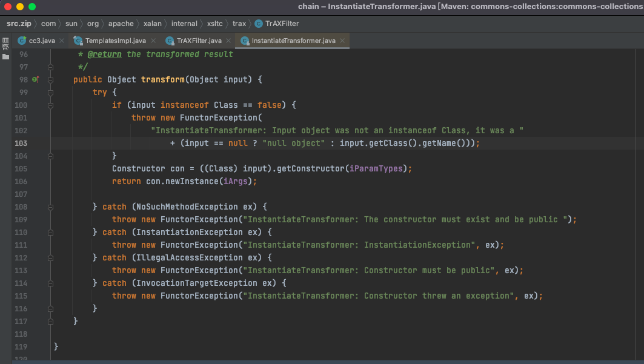The height and width of the screenshot is (364, 644).
Task: Switch to the cc3.java tab
Action: point(41,41)
